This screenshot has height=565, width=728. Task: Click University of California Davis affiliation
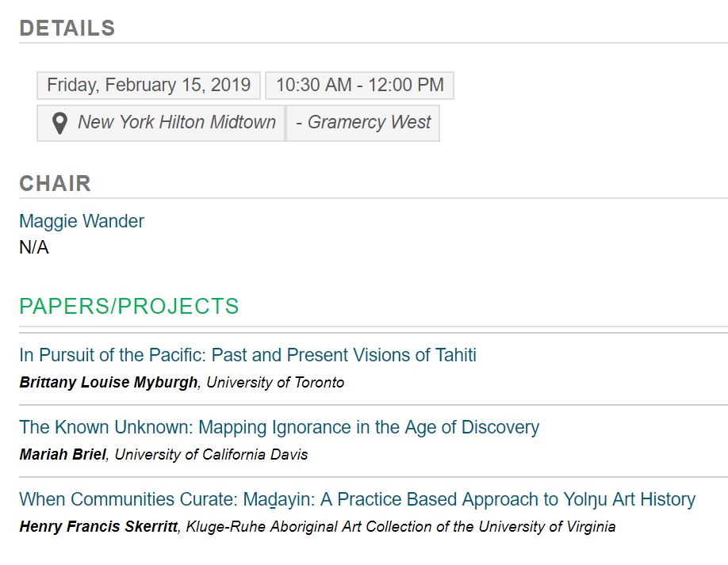[x=211, y=455]
